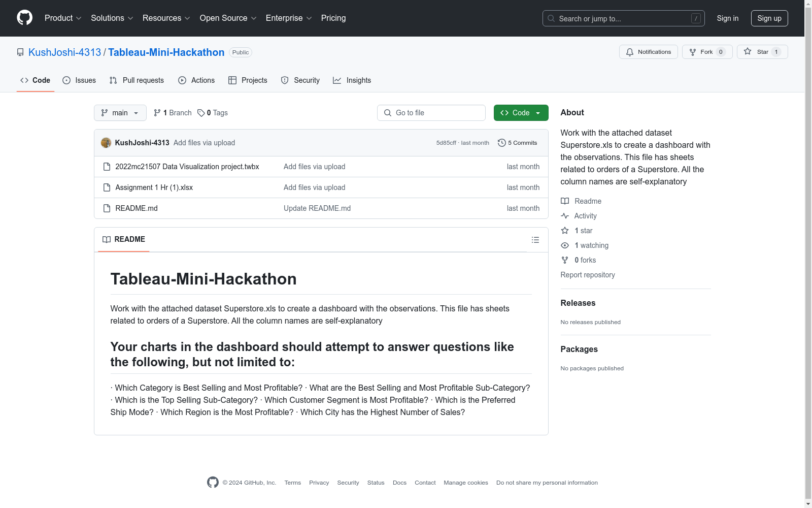Open the footer Docs link
This screenshot has width=812, height=508.
point(400,483)
